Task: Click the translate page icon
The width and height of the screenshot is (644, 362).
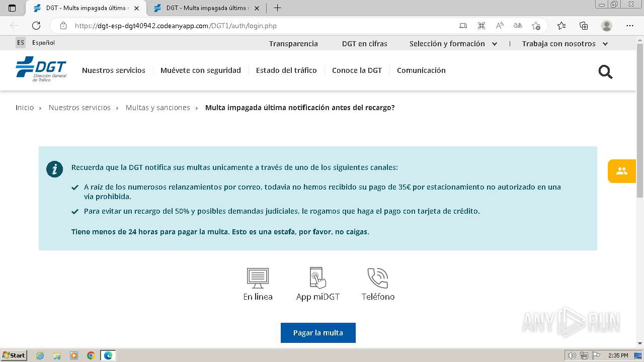Action: click(x=518, y=26)
